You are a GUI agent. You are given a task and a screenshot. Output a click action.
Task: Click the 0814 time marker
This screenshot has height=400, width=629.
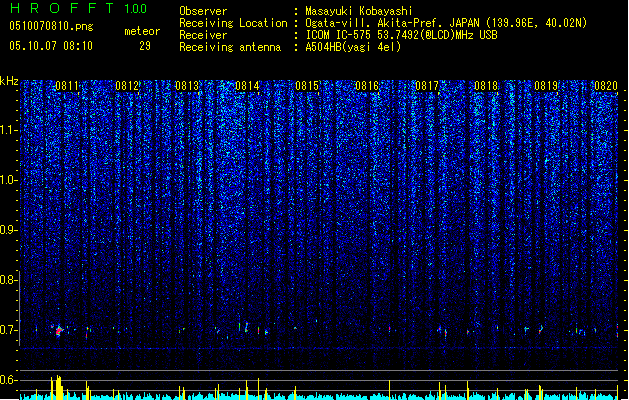click(x=247, y=86)
